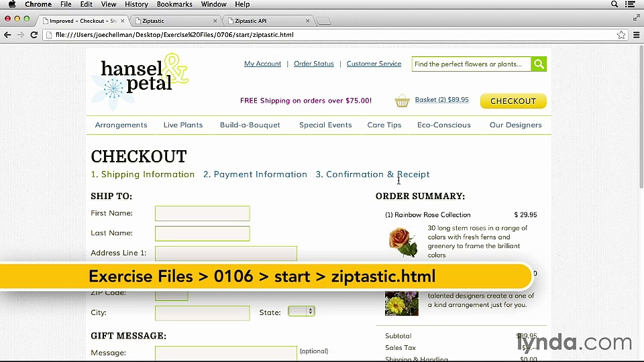Click the Rainbow Rose Collection rose thumbnail
The width and height of the screenshot is (644, 362).
tap(402, 242)
